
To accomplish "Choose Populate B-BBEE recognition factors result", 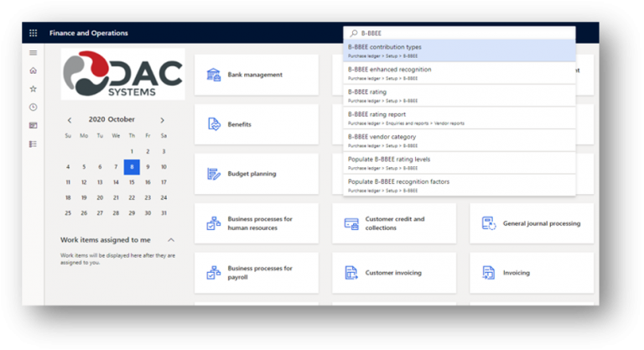I will click(x=459, y=185).
